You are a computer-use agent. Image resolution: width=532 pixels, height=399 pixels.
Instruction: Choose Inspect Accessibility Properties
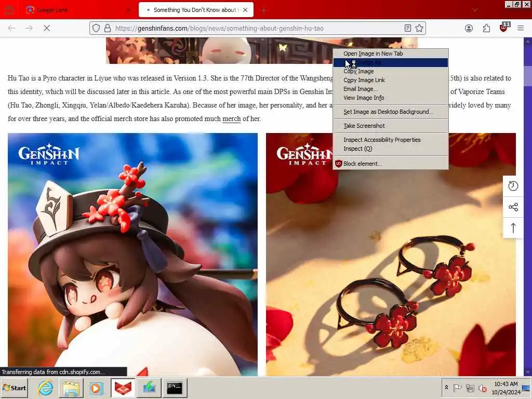pyautogui.click(x=391, y=140)
